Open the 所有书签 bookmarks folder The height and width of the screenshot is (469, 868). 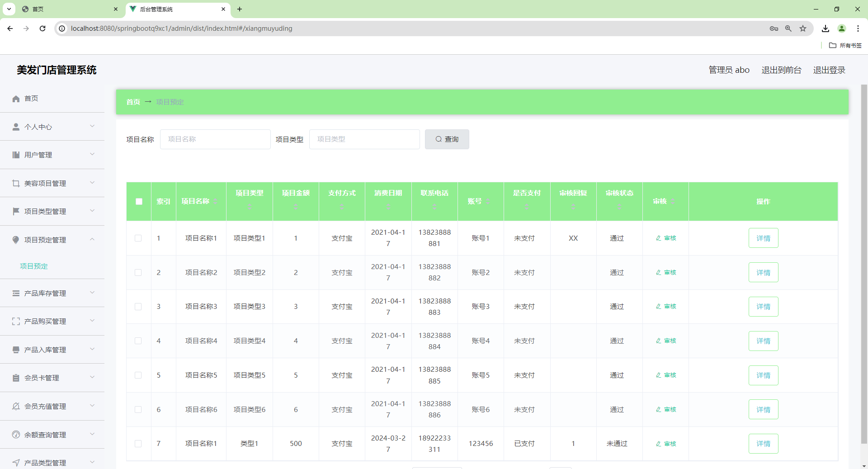coord(845,45)
